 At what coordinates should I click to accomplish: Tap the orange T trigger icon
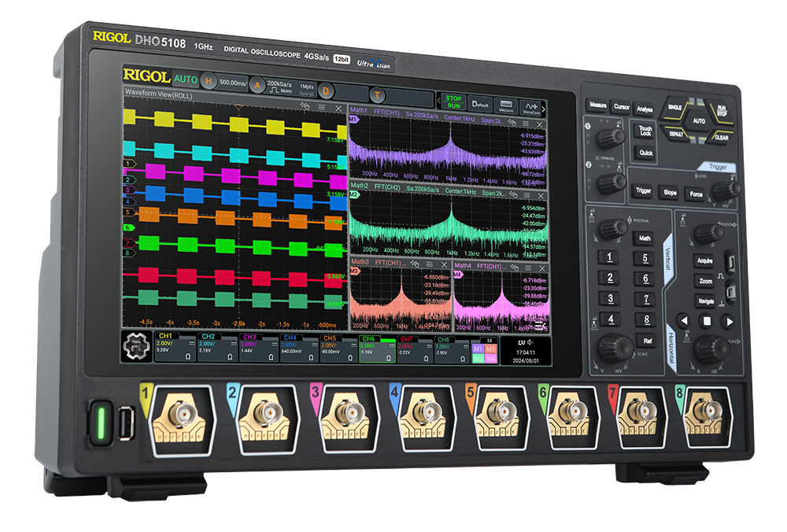click(378, 95)
